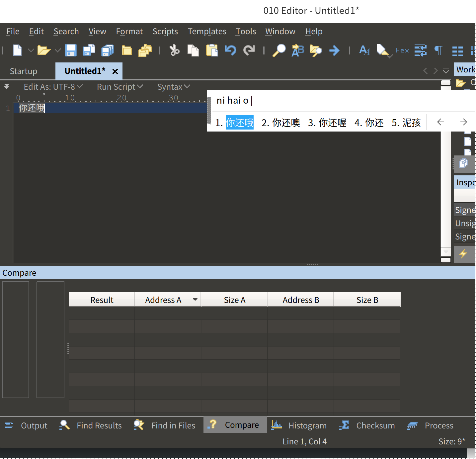Expand the Edit As: UTF-8 dropdown

click(x=53, y=87)
